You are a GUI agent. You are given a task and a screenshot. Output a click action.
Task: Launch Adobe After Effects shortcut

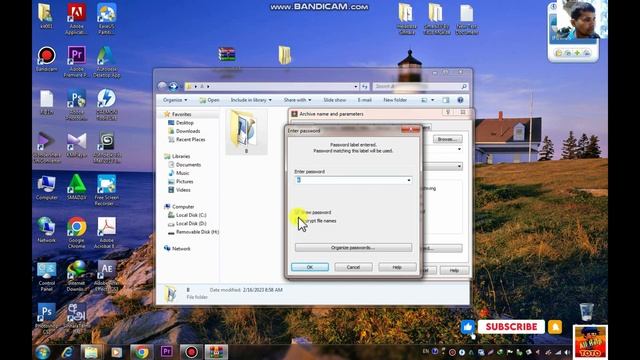107,276
